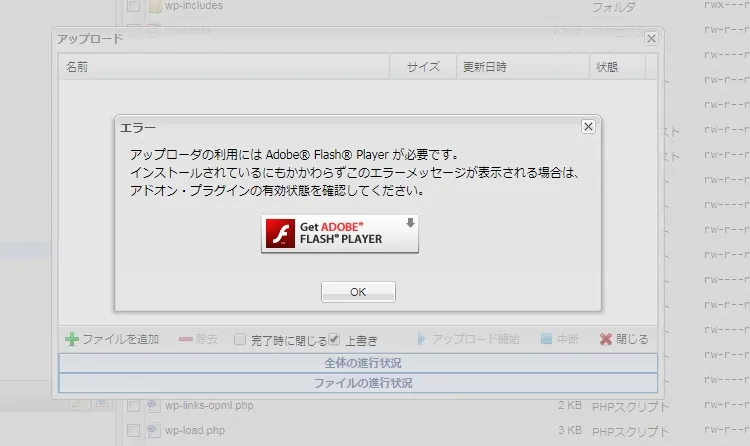Click the ファイルの進行状況 progress bar

[x=358, y=383]
